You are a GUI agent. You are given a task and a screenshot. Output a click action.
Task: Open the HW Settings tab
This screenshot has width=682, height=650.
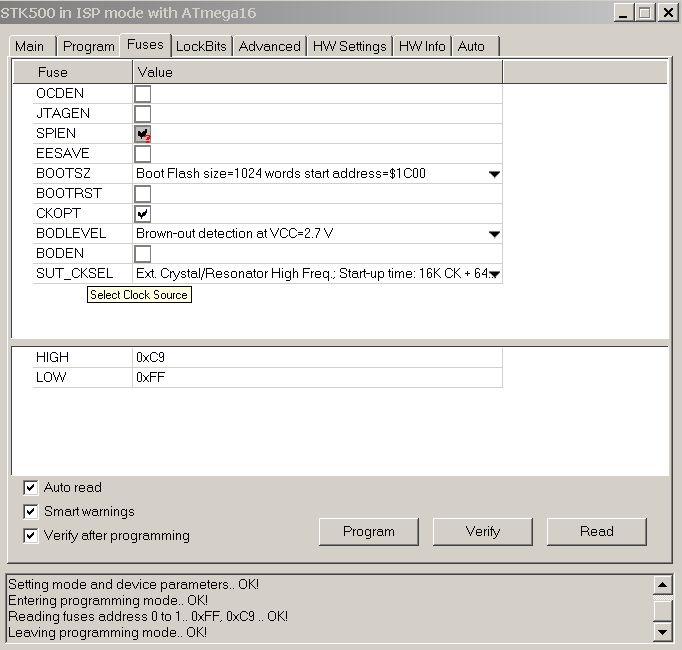350,46
